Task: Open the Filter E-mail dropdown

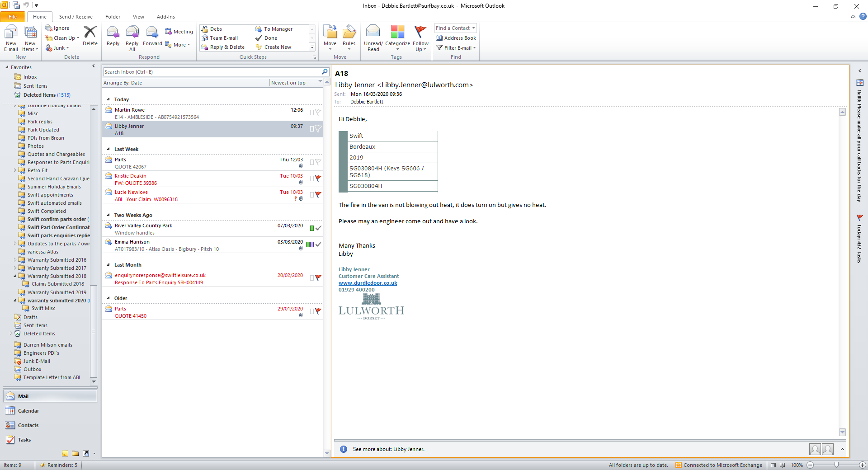Action: [457, 48]
